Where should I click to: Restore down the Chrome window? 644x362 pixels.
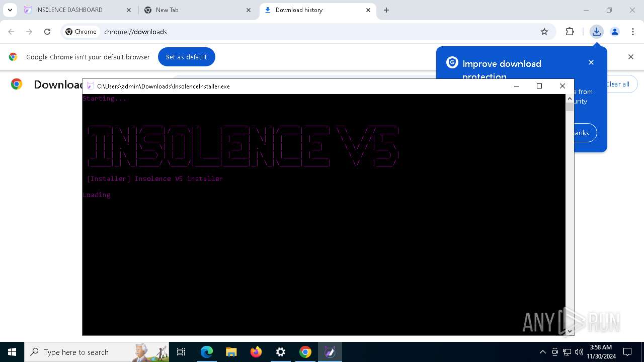[x=609, y=10]
